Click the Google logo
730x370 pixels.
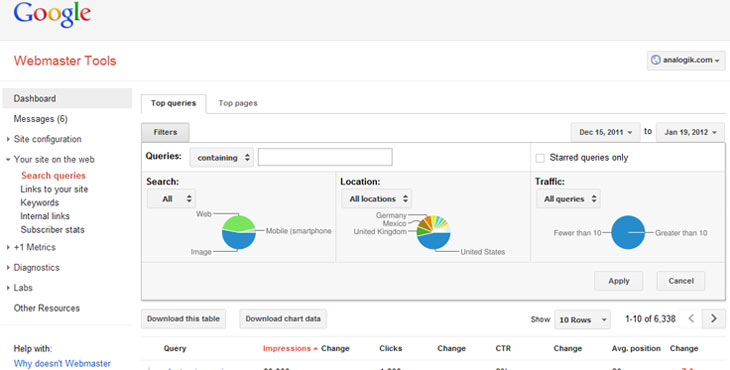[52, 15]
